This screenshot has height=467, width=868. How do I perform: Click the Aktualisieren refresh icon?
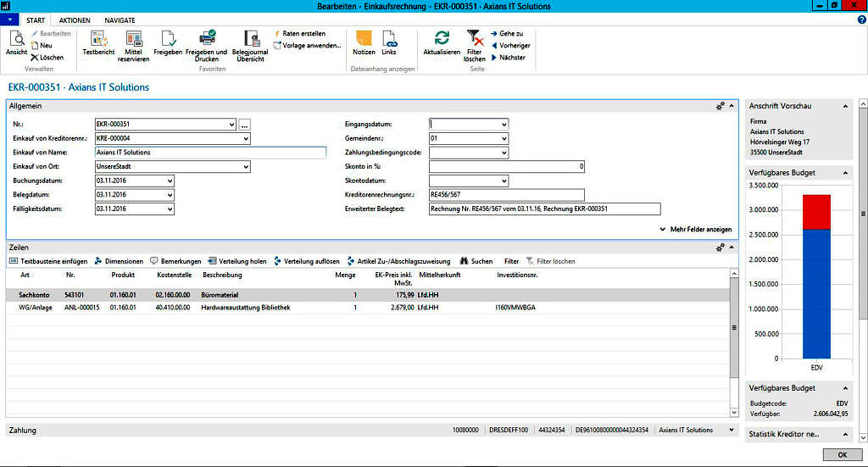(442, 39)
